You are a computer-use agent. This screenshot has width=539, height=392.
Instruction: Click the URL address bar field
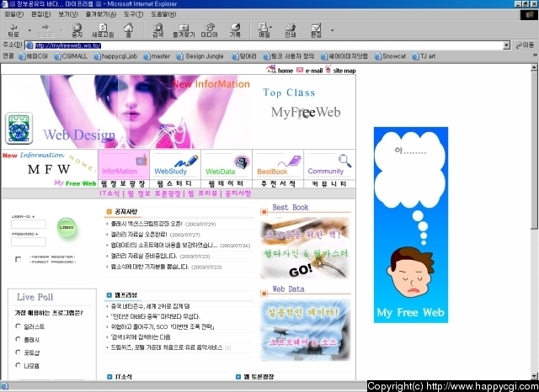[x=264, y=45]
